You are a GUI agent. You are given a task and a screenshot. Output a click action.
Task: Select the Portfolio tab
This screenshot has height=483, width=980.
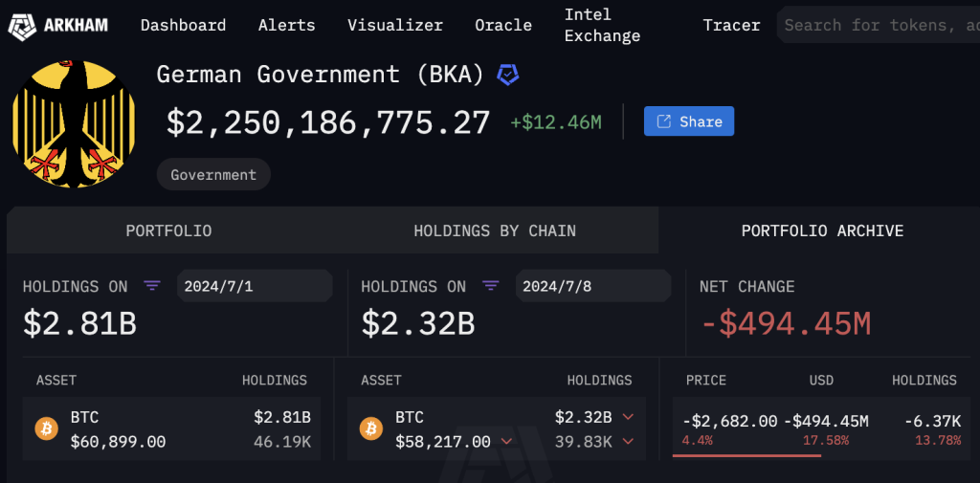click(x=168, y=231)
